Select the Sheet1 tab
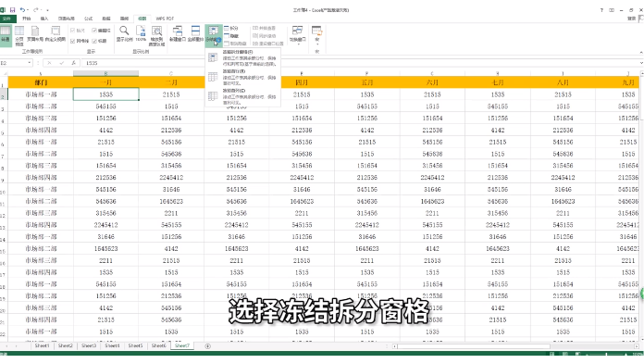The width and height of the screenshot is (644, 363). pos(42,345)
